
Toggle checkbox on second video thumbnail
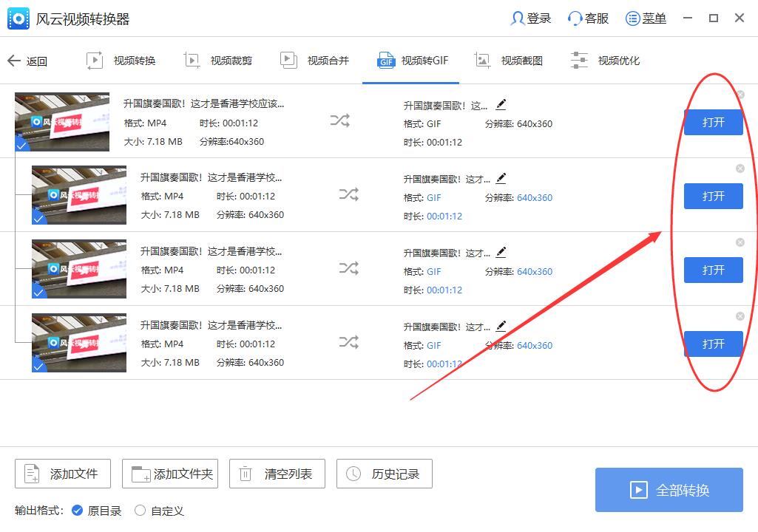pyautogui.click(x=38, y=219)
